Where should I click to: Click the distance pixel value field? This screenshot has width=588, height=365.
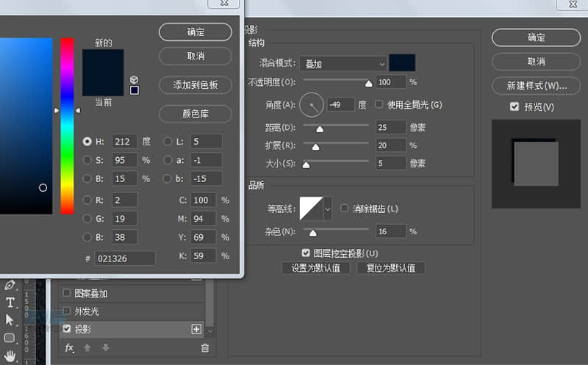click(391, 127)
